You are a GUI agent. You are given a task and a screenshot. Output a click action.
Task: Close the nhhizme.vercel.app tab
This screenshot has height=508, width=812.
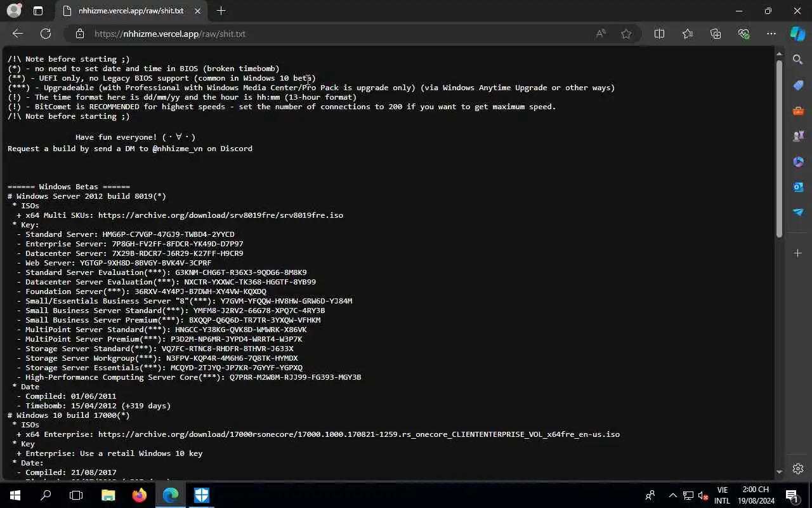[198, 11]
